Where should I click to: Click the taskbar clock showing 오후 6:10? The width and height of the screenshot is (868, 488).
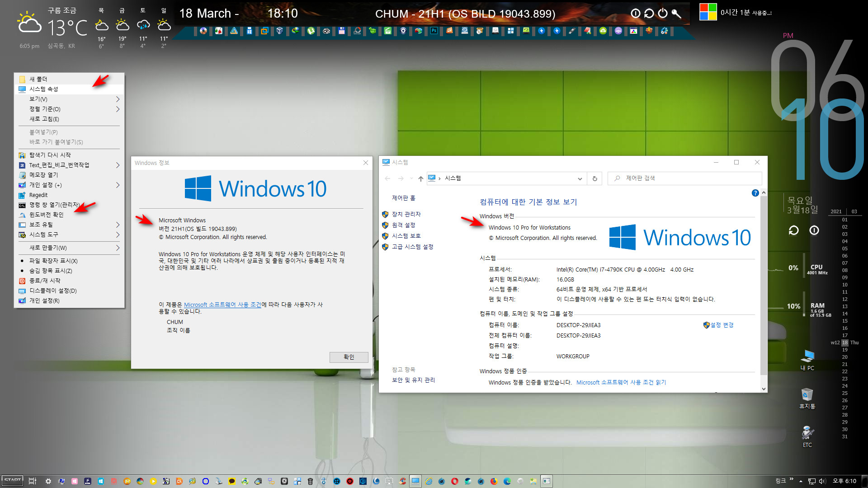[x=844, y=481]
